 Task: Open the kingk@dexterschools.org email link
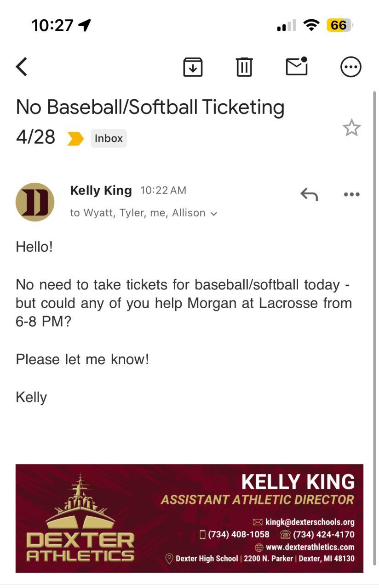(310, 522)
